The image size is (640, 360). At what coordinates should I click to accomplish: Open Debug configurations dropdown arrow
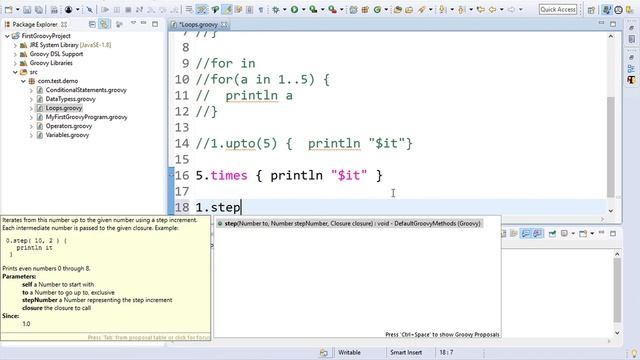284,9
